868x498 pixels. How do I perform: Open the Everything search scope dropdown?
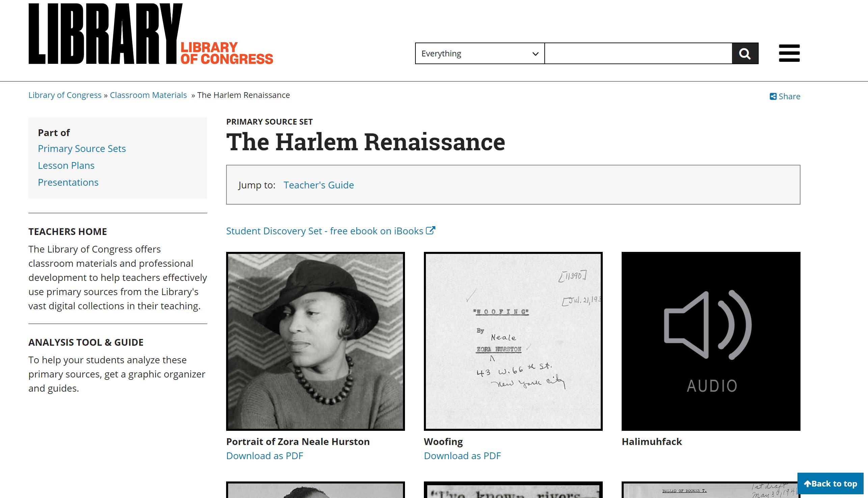click(480, 53)
